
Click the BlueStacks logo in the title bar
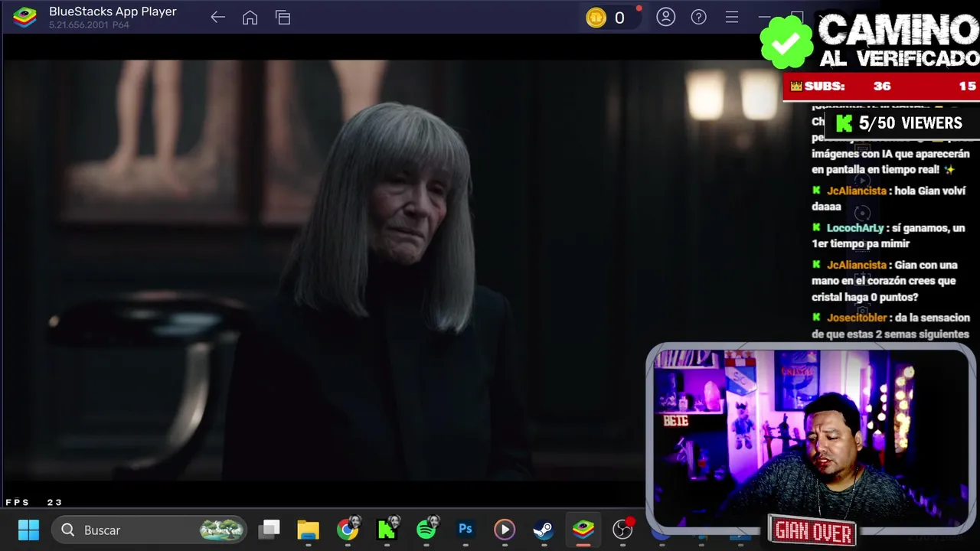point(25,17)
